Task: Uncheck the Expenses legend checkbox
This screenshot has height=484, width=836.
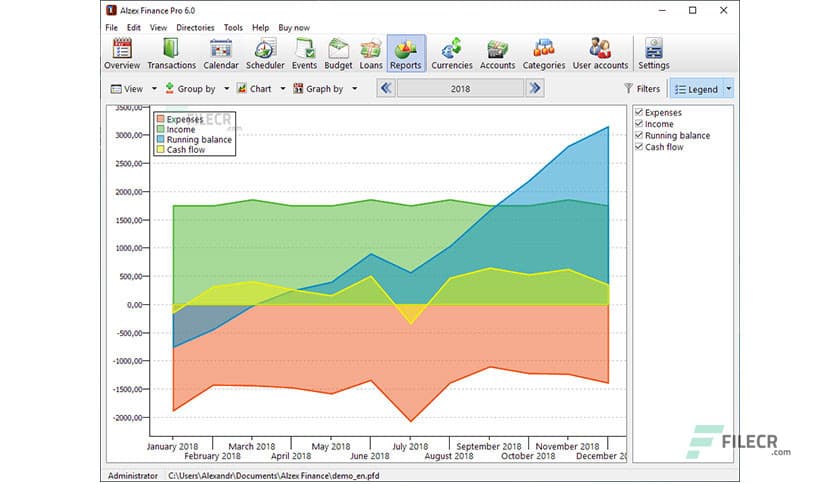Action: pyautogui.click(x=639, y=113)
